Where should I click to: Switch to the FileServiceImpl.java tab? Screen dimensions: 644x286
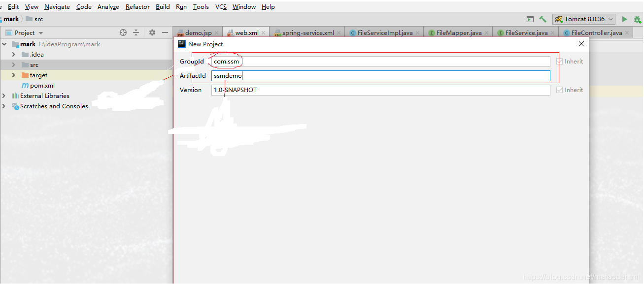385,33
